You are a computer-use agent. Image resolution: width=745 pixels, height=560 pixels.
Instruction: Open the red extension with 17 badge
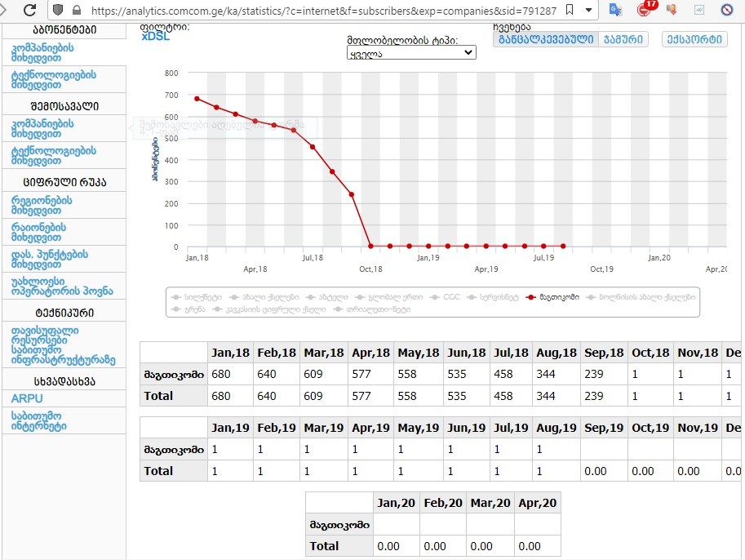click(645, 10)
